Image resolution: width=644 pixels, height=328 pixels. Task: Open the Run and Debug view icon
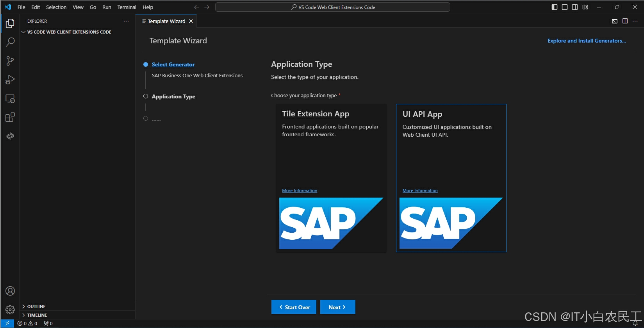pos(10,80)
